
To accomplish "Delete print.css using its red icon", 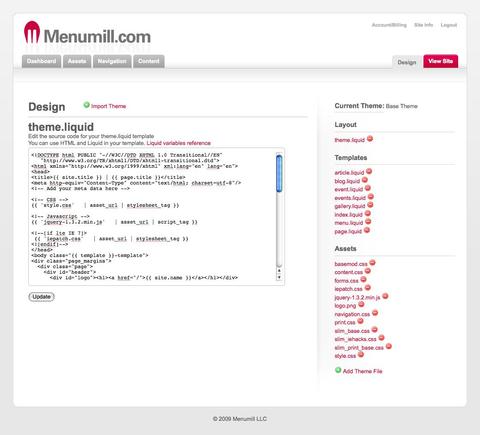I will point(360,321).
